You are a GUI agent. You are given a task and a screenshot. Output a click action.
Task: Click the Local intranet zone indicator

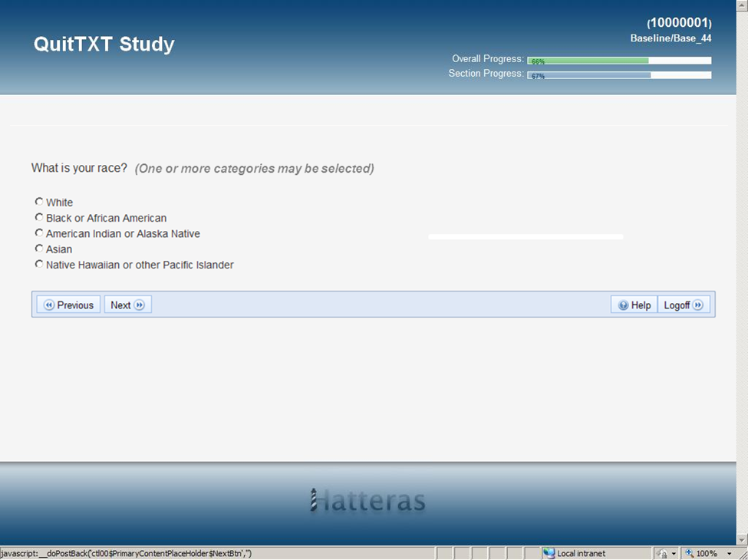click(575, 553)
